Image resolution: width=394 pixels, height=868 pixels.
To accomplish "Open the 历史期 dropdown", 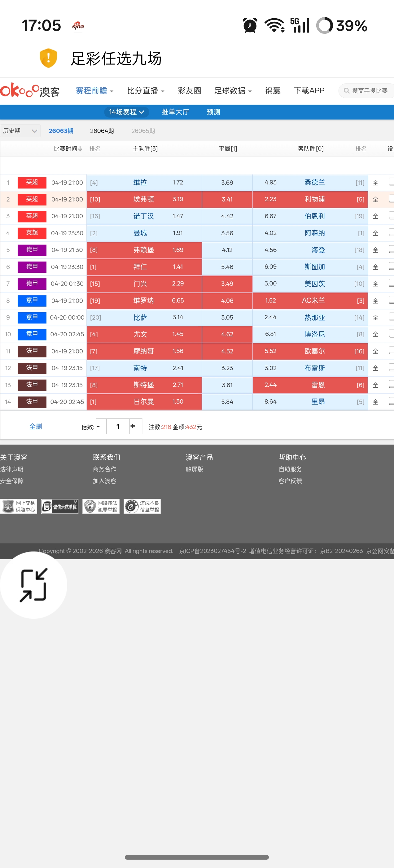I will [x=20, y=131].
